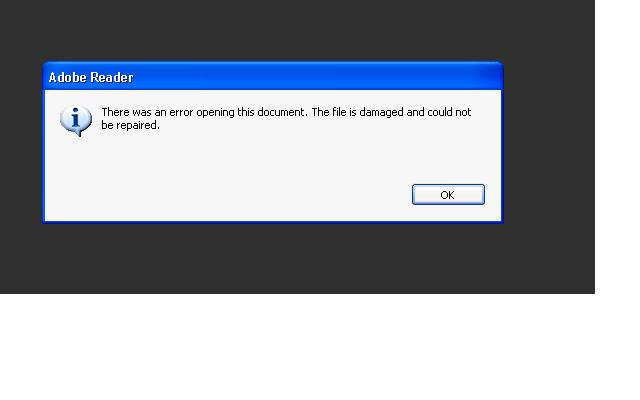Click the dark background above the dialog

[x=286, y=29]
